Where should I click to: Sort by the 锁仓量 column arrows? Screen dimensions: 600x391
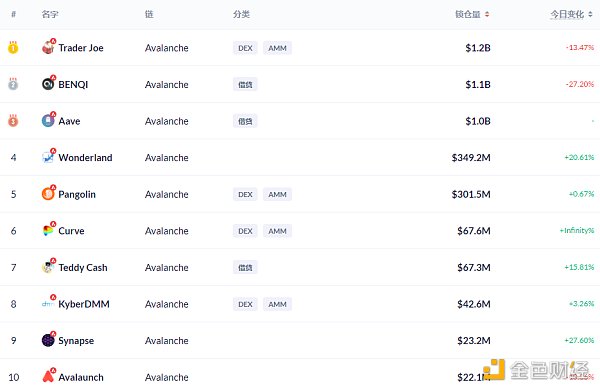point(487,14)
